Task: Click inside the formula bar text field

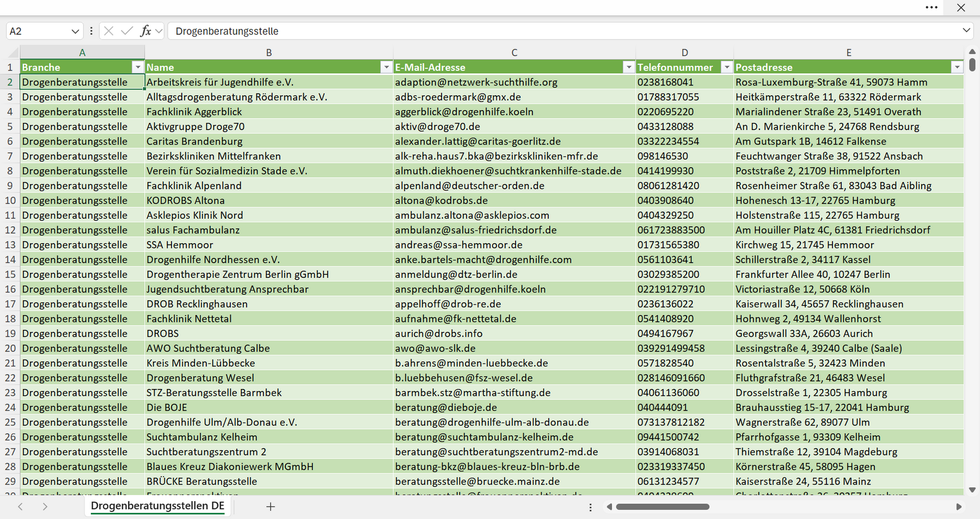Action: pyautogui.click(x=563, y=31)
